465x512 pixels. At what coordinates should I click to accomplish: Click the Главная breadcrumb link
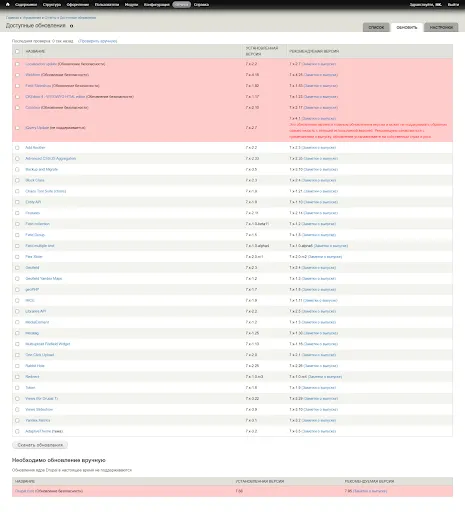coord(12,18)
